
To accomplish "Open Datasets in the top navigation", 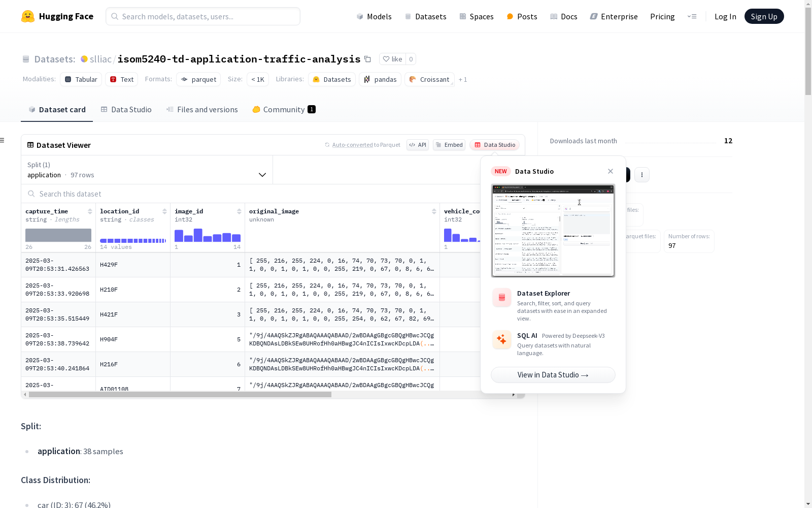I will point(425,16).
